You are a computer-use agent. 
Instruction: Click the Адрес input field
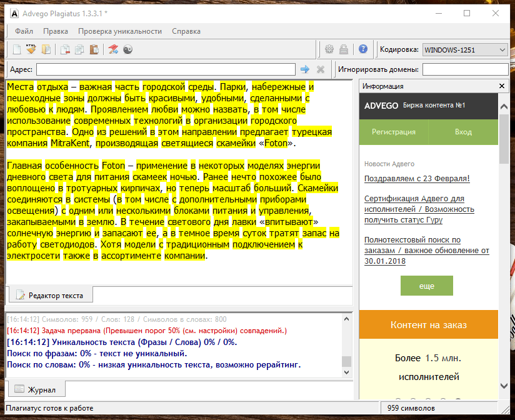[166, 69]
